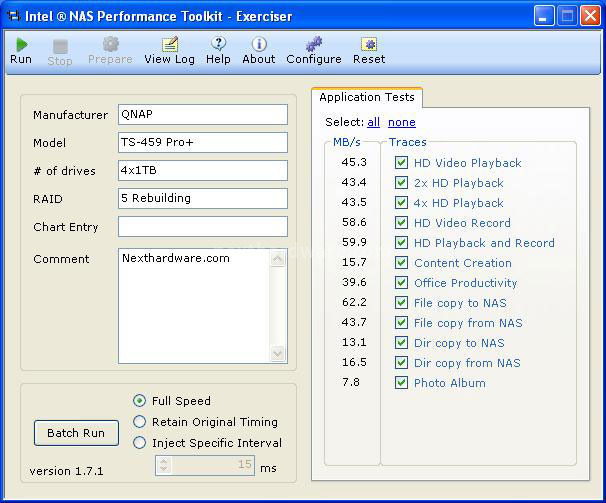Image resolution: width=606 pixels, height=503 pixels.
Task: Uncheck 4x HD Playback trace
Action: click(401, 203)
